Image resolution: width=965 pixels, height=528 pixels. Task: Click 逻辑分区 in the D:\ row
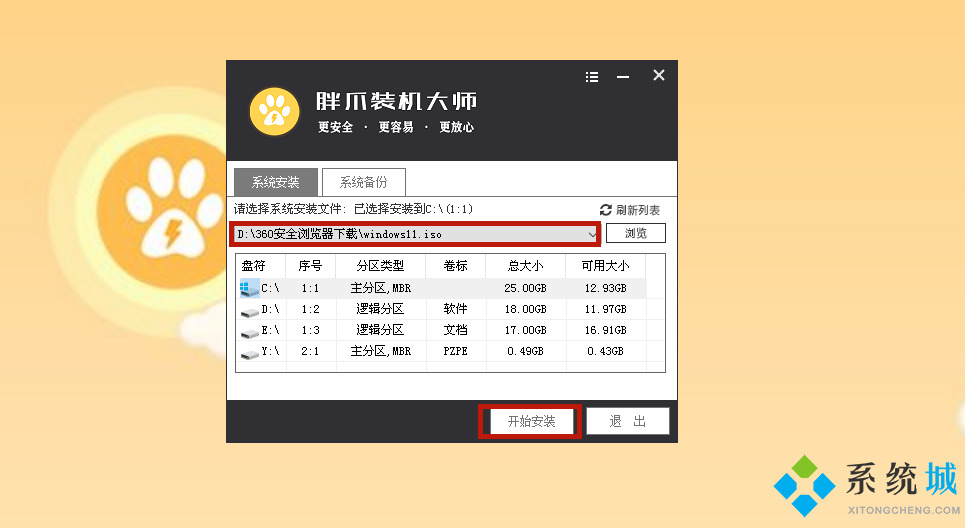tap(380, 309)
